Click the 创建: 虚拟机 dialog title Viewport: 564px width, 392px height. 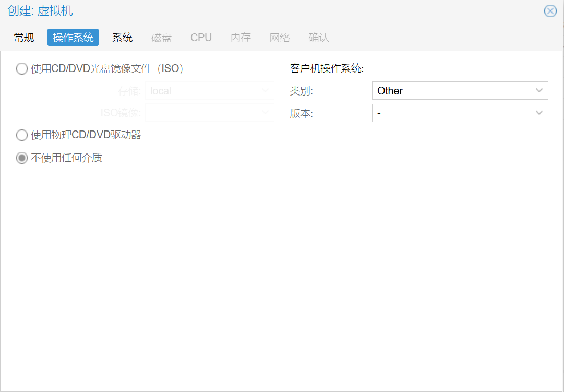(x=40, y=11)
